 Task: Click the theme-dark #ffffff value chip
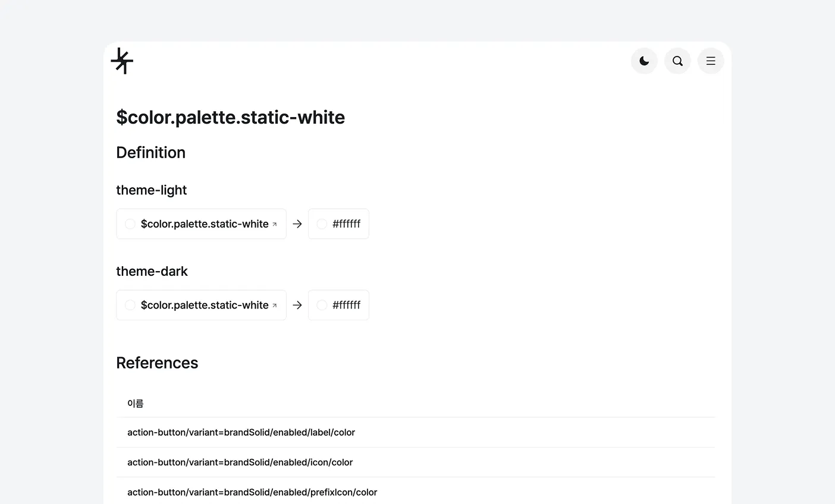[338, 305]
